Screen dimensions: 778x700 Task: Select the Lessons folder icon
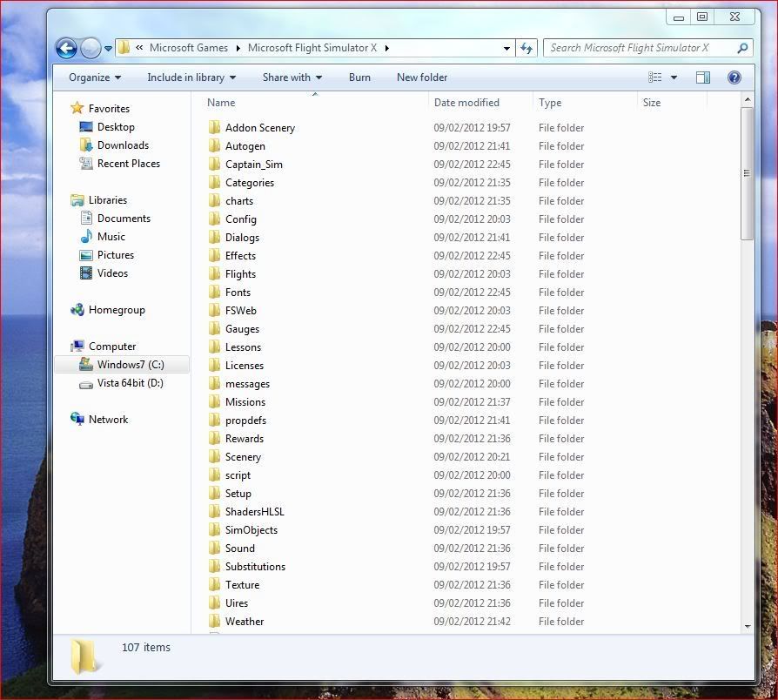click(x=214, y=347)
